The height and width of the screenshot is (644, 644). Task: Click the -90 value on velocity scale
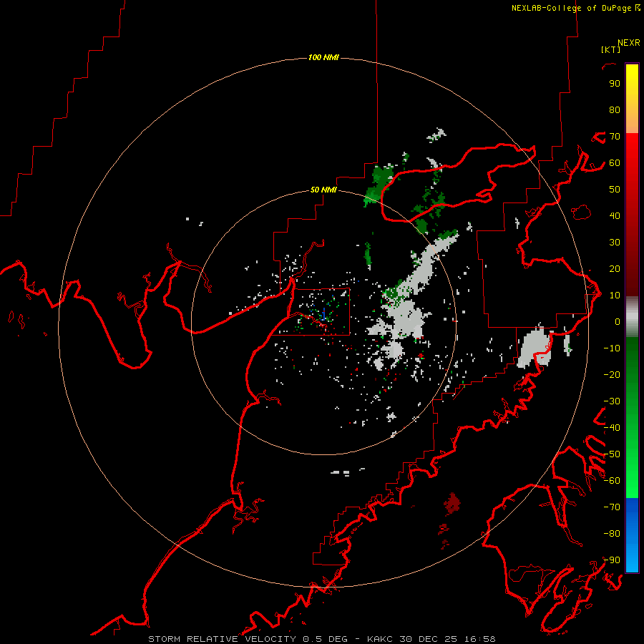pos(612,560)
